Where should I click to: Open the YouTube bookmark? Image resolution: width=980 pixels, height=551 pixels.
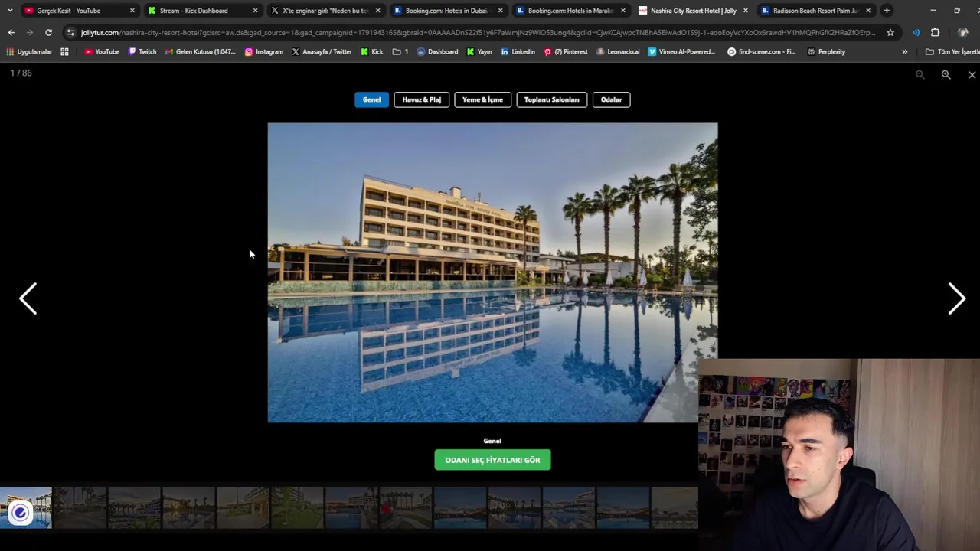click(101, 51)
